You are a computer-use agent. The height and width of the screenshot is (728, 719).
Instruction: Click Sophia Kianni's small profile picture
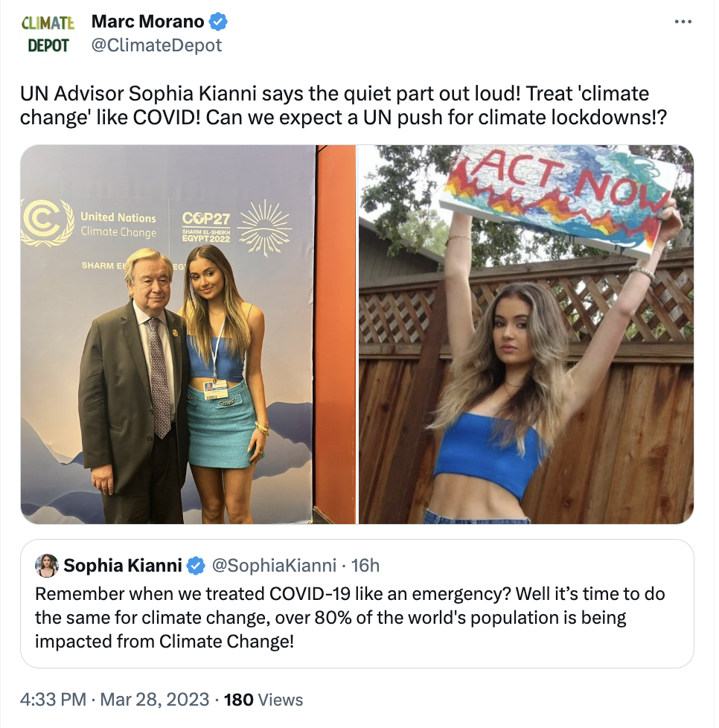pyautogui.click(x=47, y=566)
